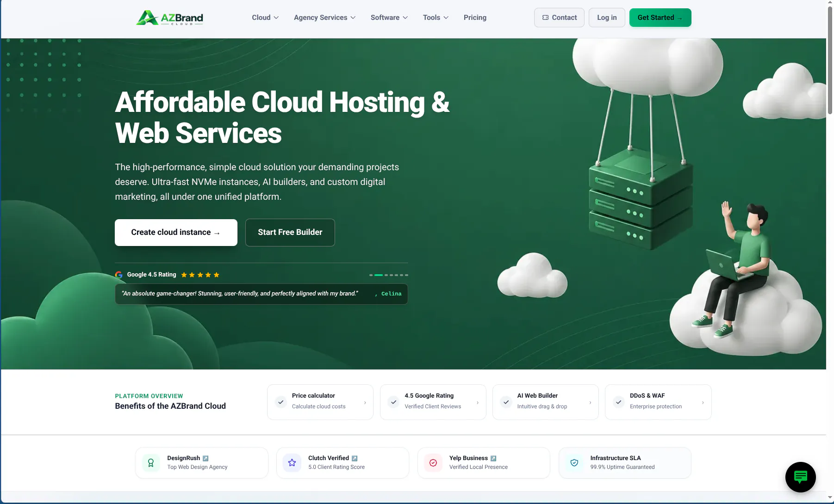Click the 'Verified Local Presence' text
This screenshot has height=504, width=834.
coord(479,467)
